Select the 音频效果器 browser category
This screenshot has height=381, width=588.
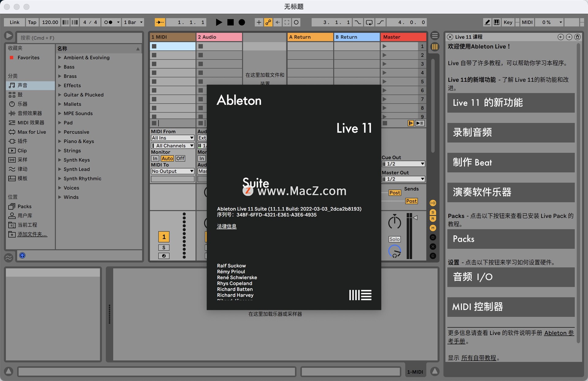point(30,113)
